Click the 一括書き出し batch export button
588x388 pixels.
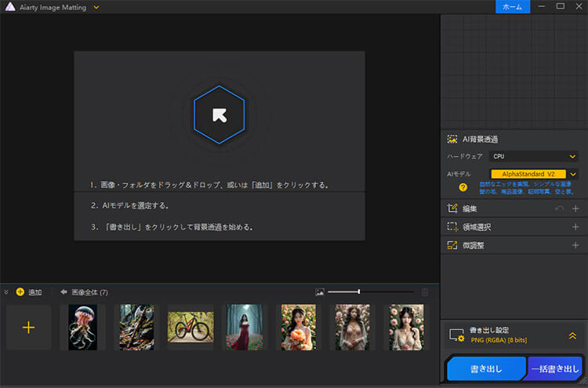pos(555,368)
